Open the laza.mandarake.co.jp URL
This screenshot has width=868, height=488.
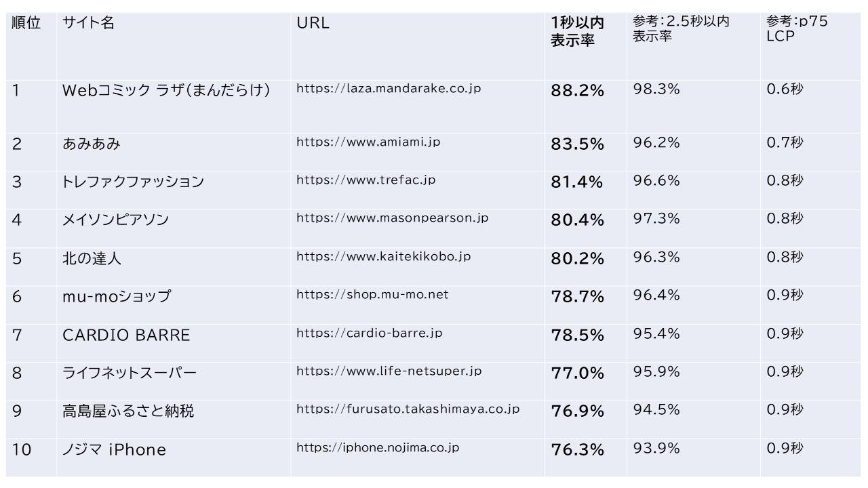[389, 89]
